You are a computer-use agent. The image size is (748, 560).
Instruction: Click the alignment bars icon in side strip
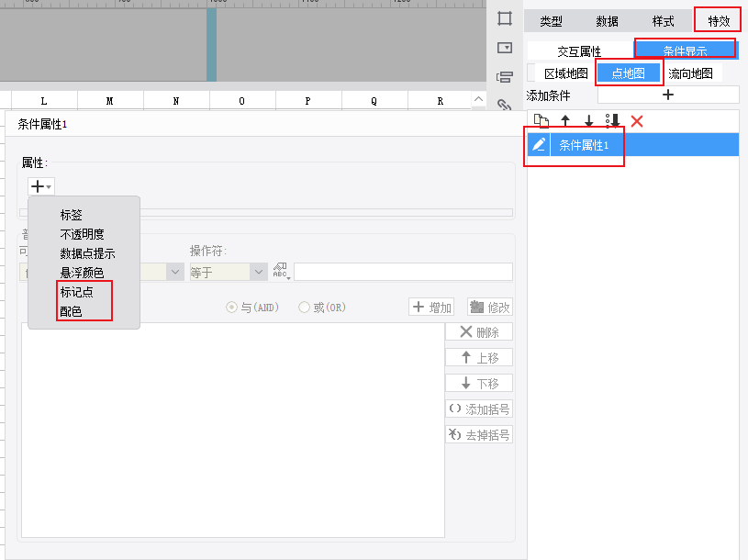[504, 77]
